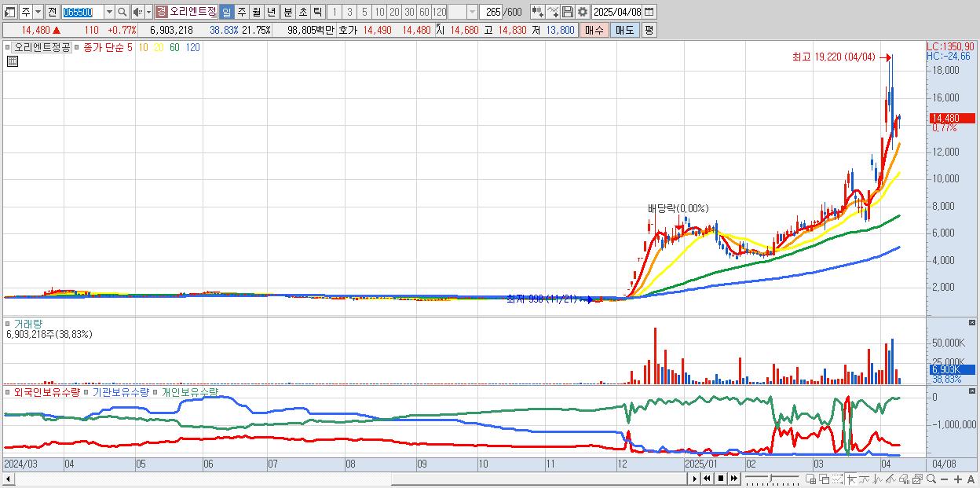Click the orange 10-day MA legend
980x488 pixels.
[x=143, y=47]
